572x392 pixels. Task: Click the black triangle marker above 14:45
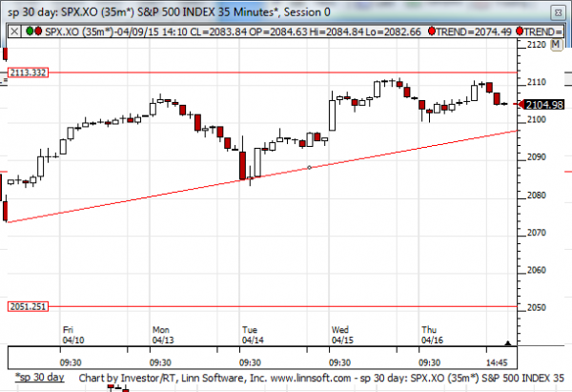coord(508,343)
